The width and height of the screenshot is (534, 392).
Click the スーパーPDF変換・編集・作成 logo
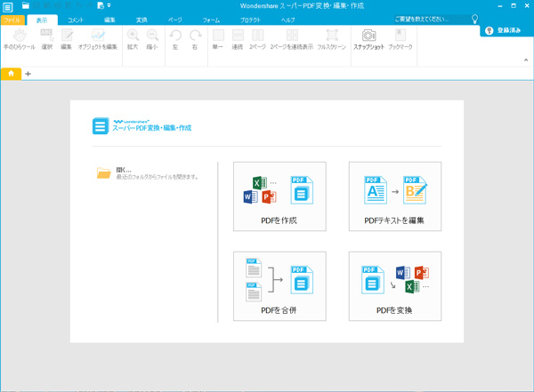pyautogui.click(x=142, y=126)
